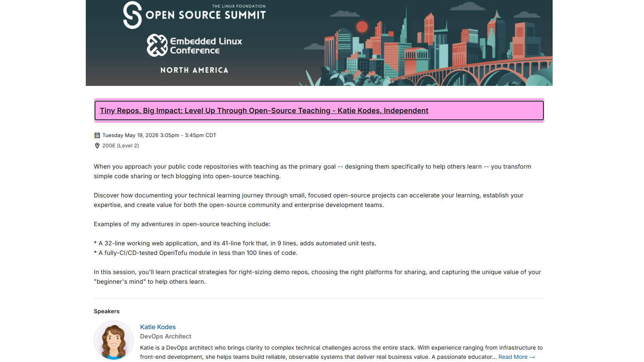
Task: Visit Katie Kodes' speaker profile name link
Action: (158, 327)
